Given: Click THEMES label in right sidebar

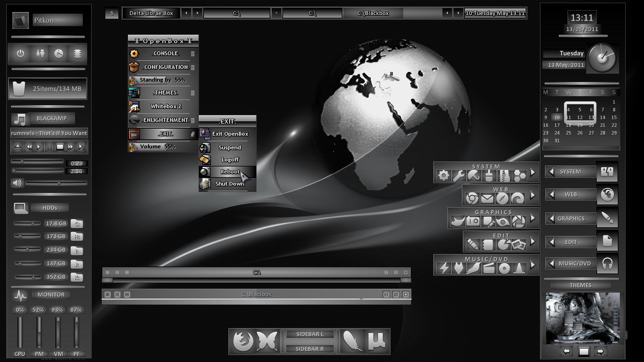Looking at the screenshot, I should (581, 285).
